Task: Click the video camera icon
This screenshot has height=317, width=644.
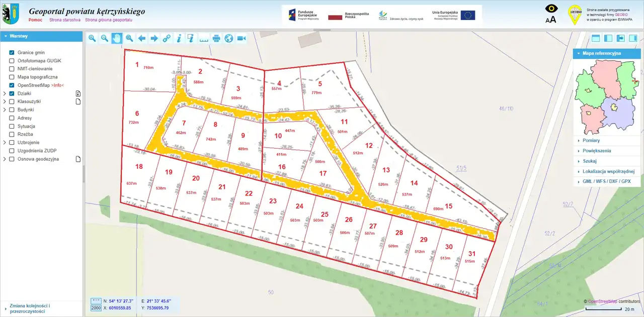Action: 241,38
